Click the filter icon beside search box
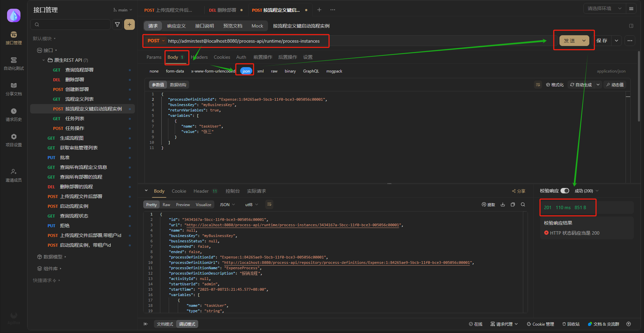Viewport: 644px width, 333px height. tap(117, 25)
